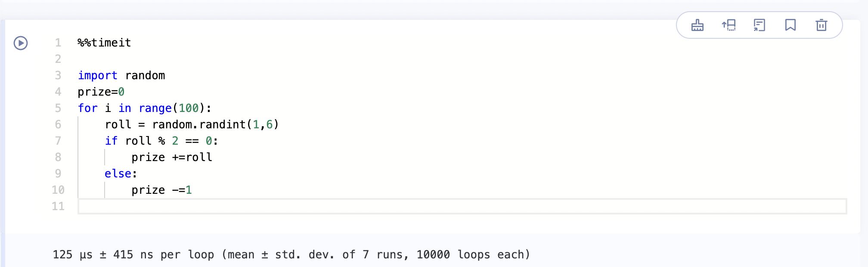868x267 pixels.
Task: Click blank line 2 in the editor
Action: point(258,59)
